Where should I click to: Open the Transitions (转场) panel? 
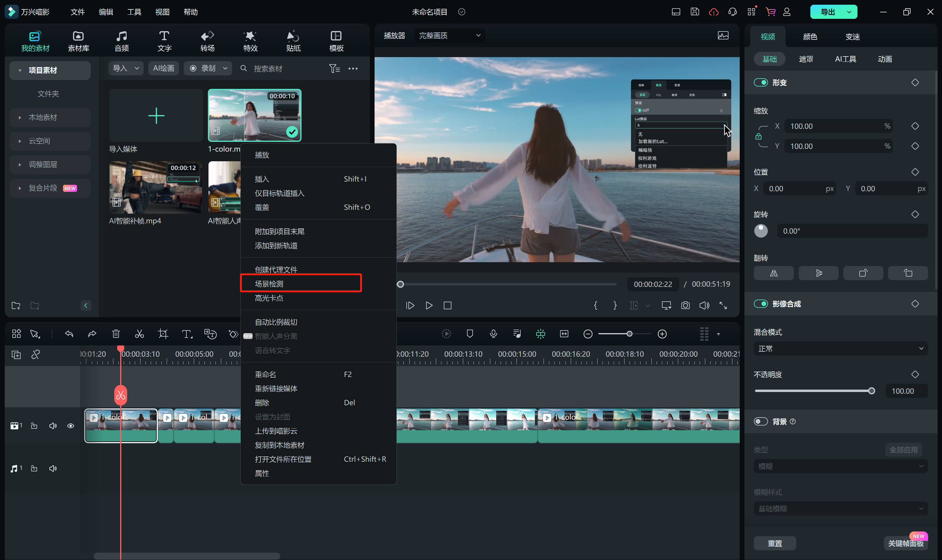coord(207,41)
